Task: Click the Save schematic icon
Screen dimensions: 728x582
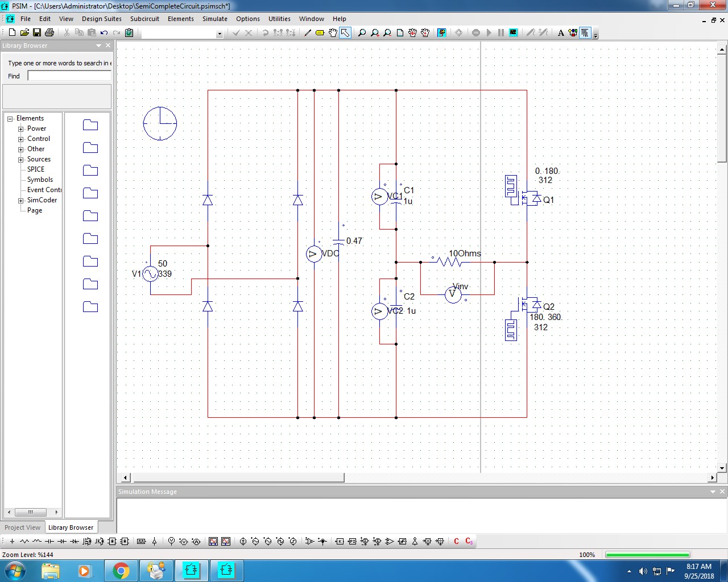Action: (x=37, y=32)
